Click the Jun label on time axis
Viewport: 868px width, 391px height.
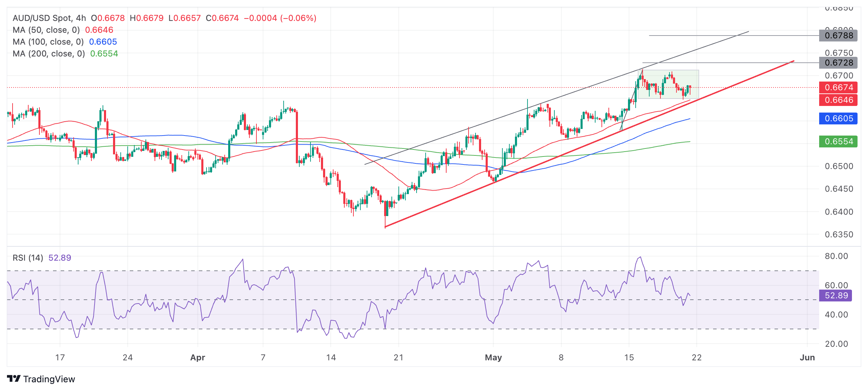pyautogui.click(x=807, y=357)
